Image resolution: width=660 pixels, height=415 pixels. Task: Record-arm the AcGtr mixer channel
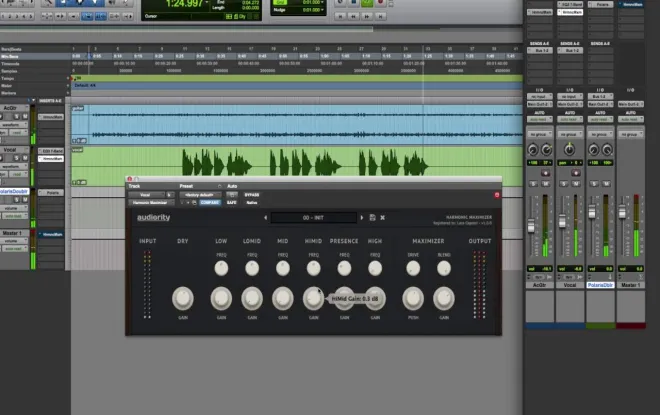point(545,173)
